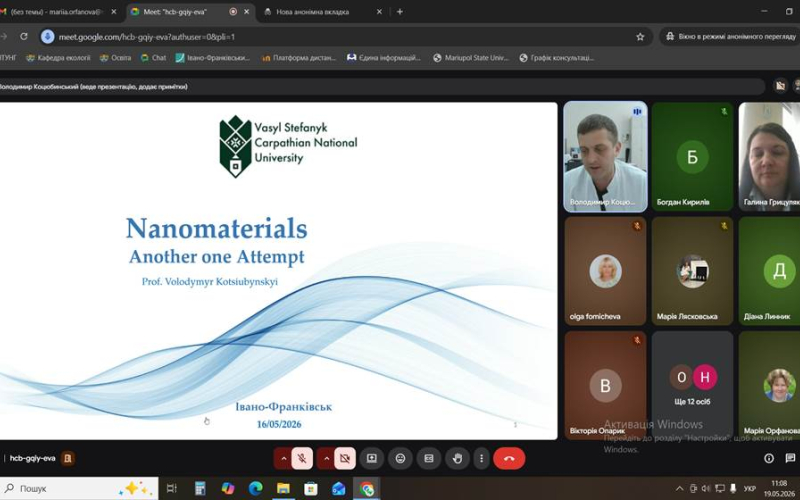Open the emoji reactions button
The image size is (800, 500).
point(401,458)
